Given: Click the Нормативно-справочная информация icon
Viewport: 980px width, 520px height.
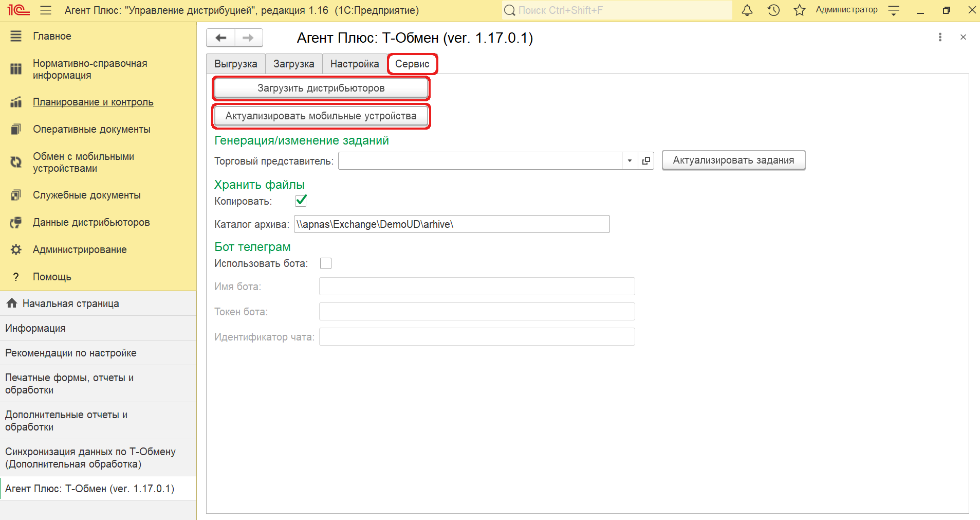Looking at the screenshot, I should pyautogui.click(x=16, y=69).
